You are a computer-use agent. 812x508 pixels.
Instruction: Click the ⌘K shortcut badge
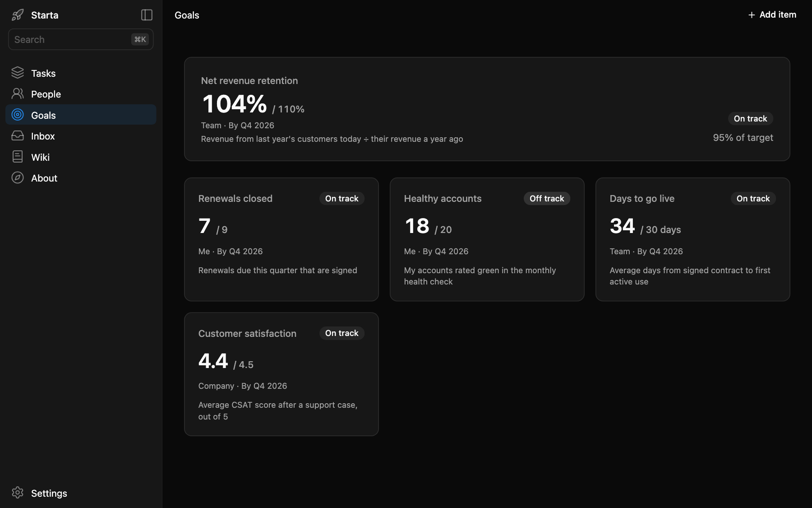point(140,39)
